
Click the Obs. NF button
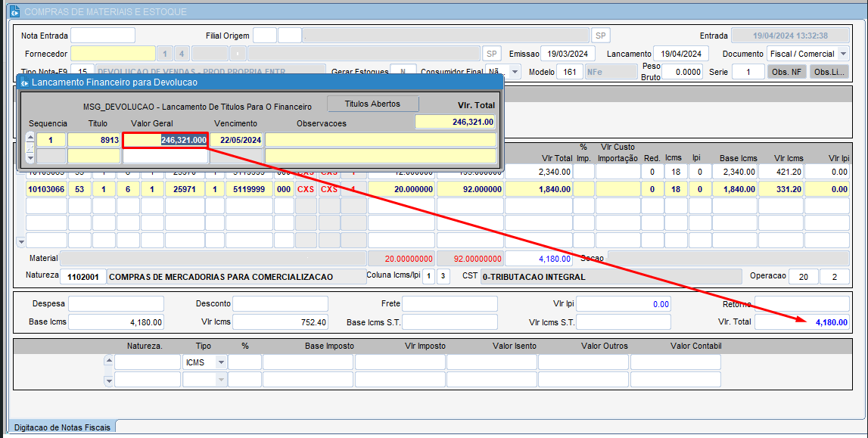[786, 72]
